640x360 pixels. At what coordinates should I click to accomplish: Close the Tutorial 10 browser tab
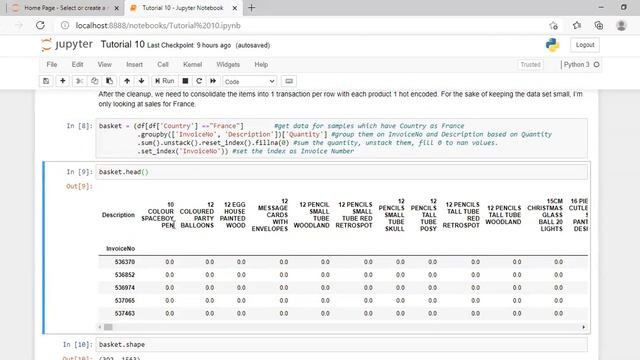point(235,8)
